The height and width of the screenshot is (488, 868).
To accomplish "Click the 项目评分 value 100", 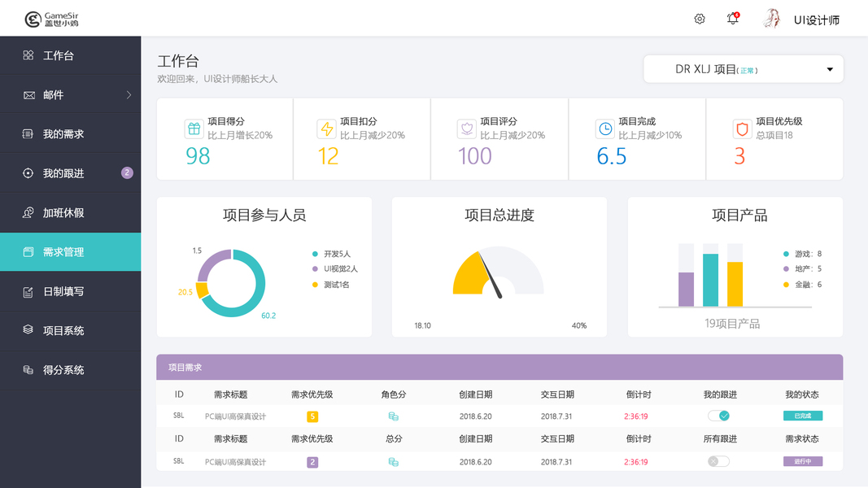I will coord(474,156).
